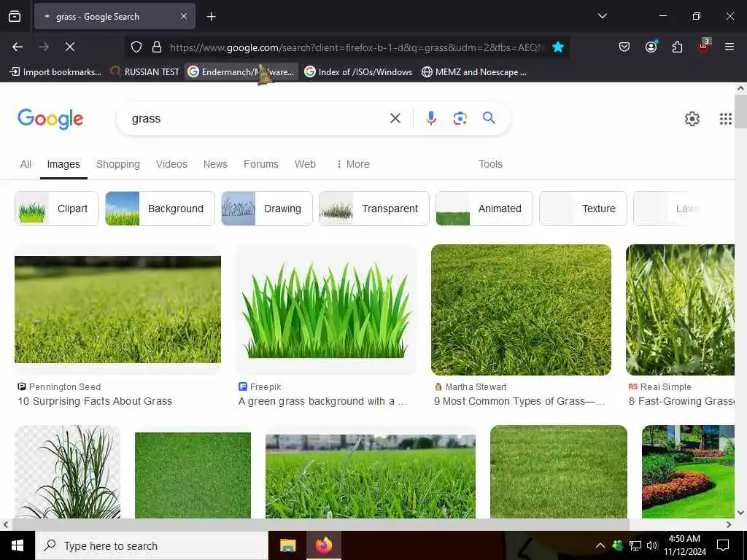747x560 pixels.
Task: Filter images by Animated chip
Action: tap(484, 209)
